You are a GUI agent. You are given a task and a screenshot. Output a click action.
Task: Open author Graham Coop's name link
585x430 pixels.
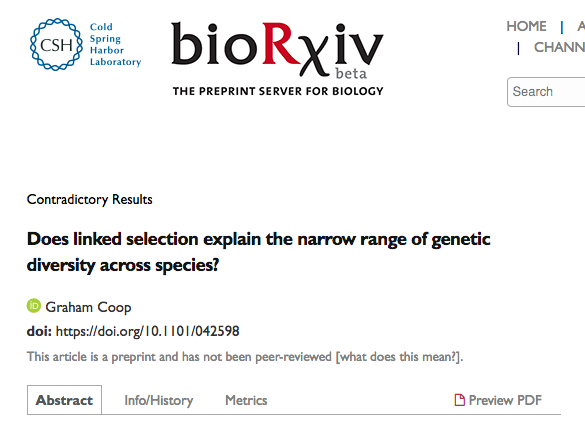[88, 307]
